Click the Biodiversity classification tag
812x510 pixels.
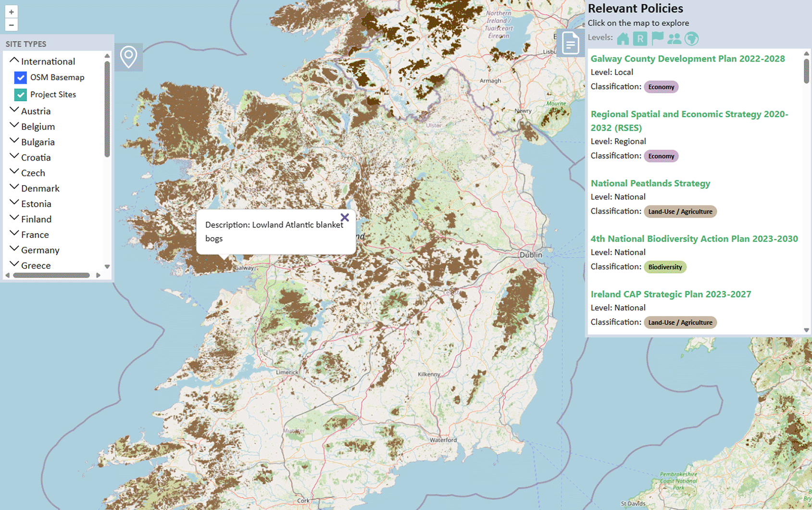[665, 267]
